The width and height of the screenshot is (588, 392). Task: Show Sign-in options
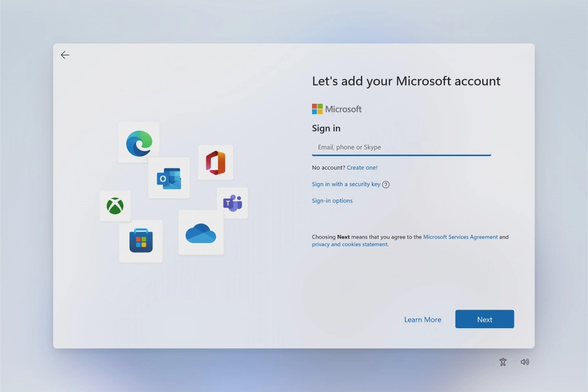click(332, 201)
